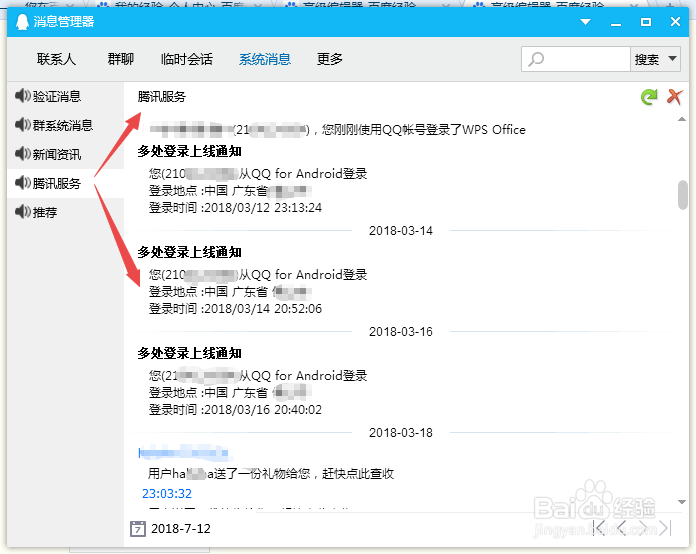Screen dimensions: 696x554
Task: Click speaker icon next to 新闻资讯
Action: (23, 154)
